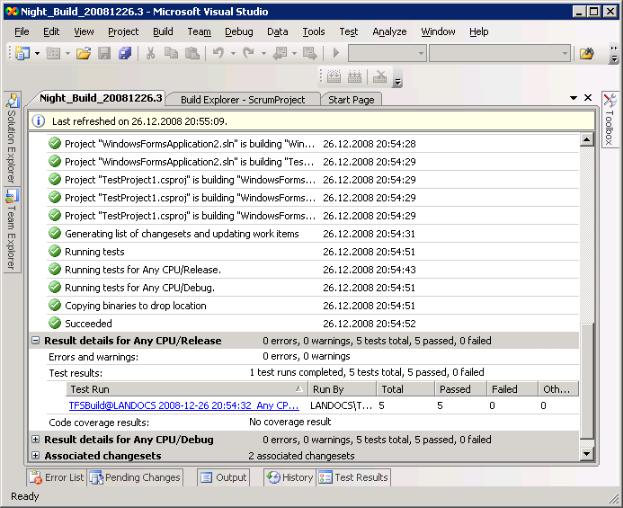Image resolution: width=623 pixels, height=508 pixels.
Task: Open the Build menu
Action: pyautogui.click(x=163, y=32)
